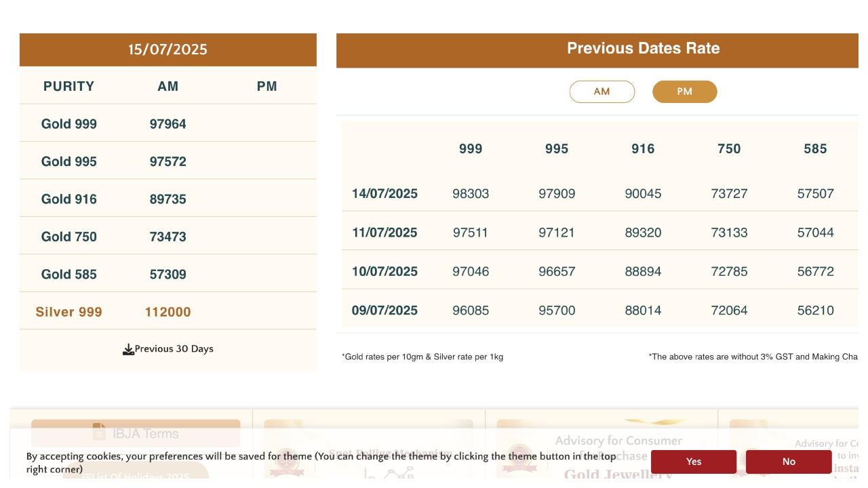Viewport: 868px width, 488px height.
Task: Open the Previous 30 Days link
Action: 174,349
